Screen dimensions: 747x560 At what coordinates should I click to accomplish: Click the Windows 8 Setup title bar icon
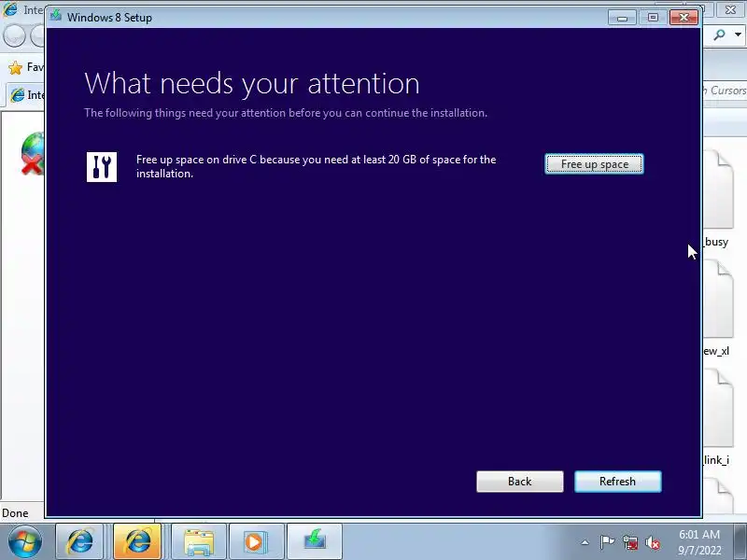[56, 16]
